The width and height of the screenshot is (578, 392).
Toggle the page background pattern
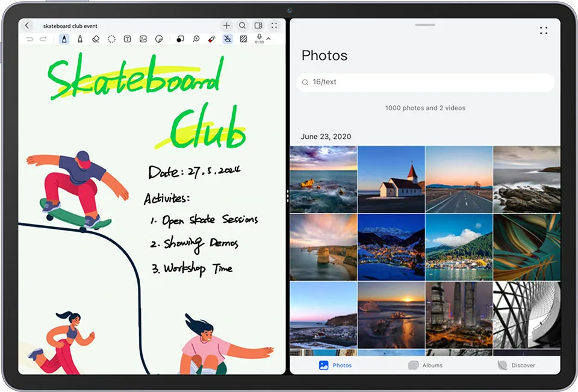243,39
